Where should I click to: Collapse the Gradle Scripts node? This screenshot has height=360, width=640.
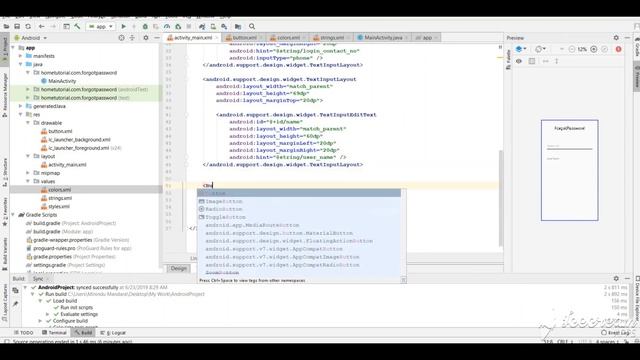pos(13,215)
